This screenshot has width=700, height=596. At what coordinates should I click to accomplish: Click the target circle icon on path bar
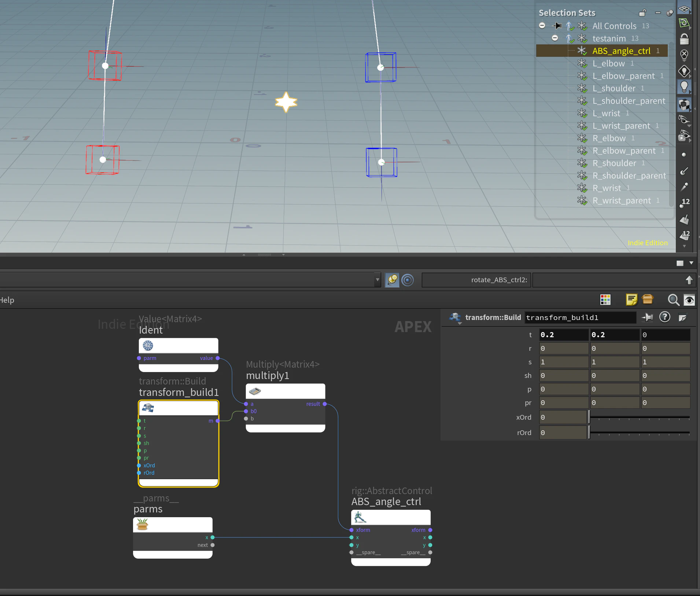click(x=408, y=280)
